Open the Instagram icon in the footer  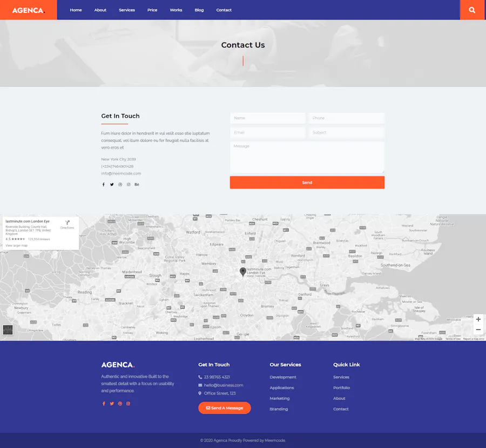pyautogui.click(x=128, y=404)
